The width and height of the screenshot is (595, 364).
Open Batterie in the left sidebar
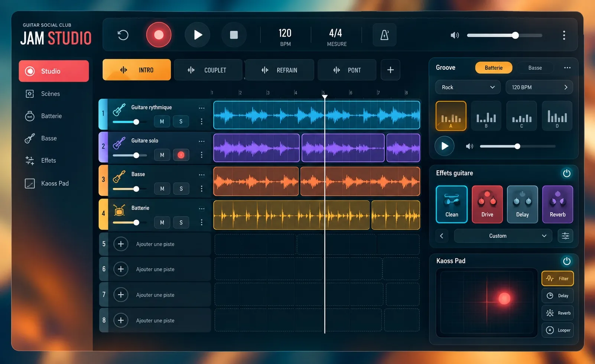point(54,116)
